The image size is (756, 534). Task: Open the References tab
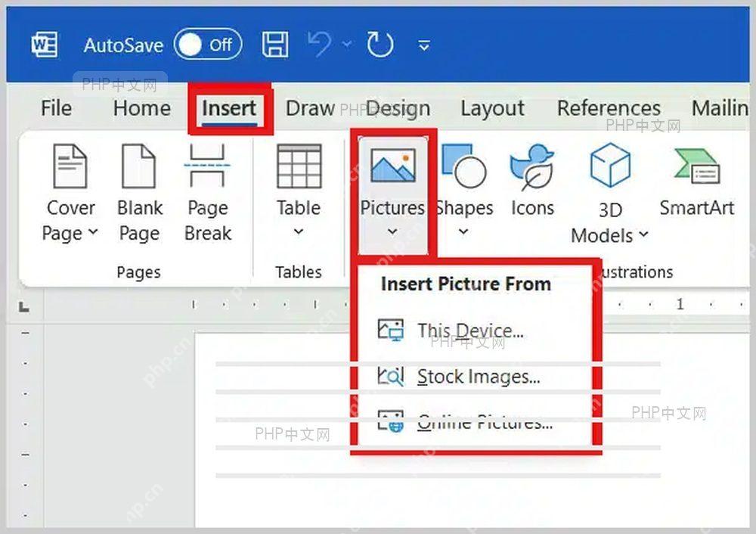[609, 108]
